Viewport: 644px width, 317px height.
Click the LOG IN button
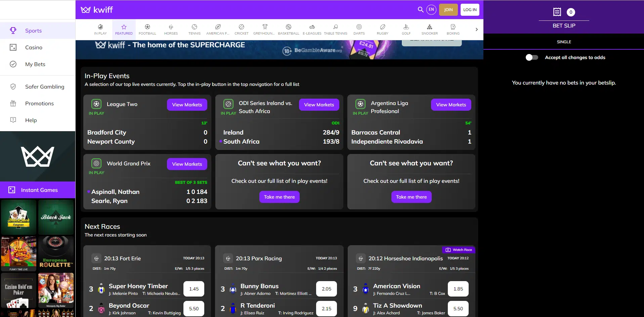470,10
